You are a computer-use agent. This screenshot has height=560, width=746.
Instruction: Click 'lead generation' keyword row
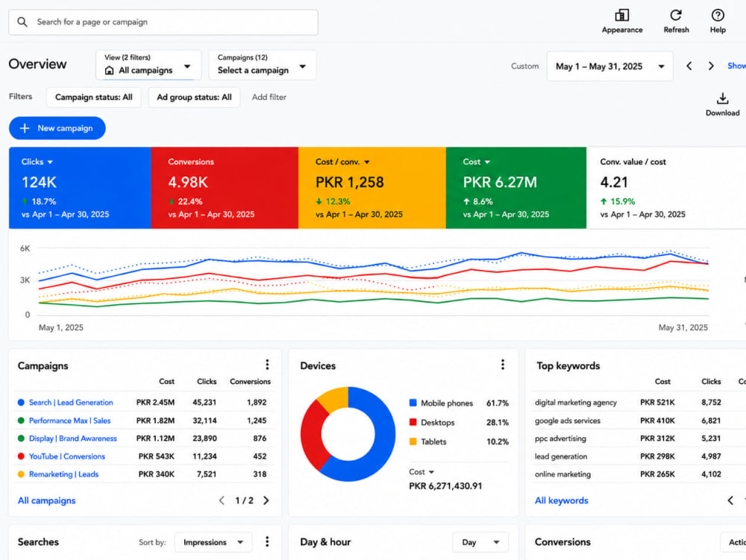[x=639, y=456]
